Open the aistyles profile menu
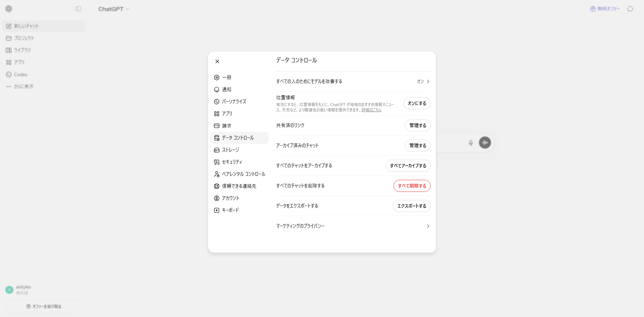 (x=44, y=290)
